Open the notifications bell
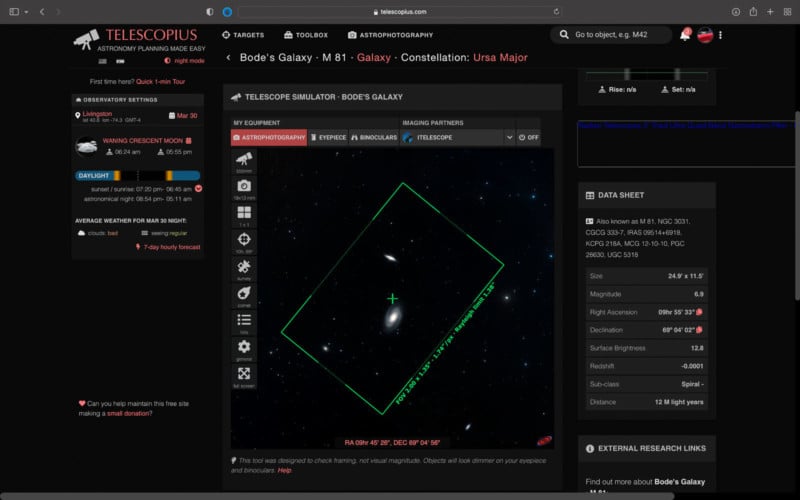Screen dimensions: 800x500 pyautogui.click(x=685, y=35)
